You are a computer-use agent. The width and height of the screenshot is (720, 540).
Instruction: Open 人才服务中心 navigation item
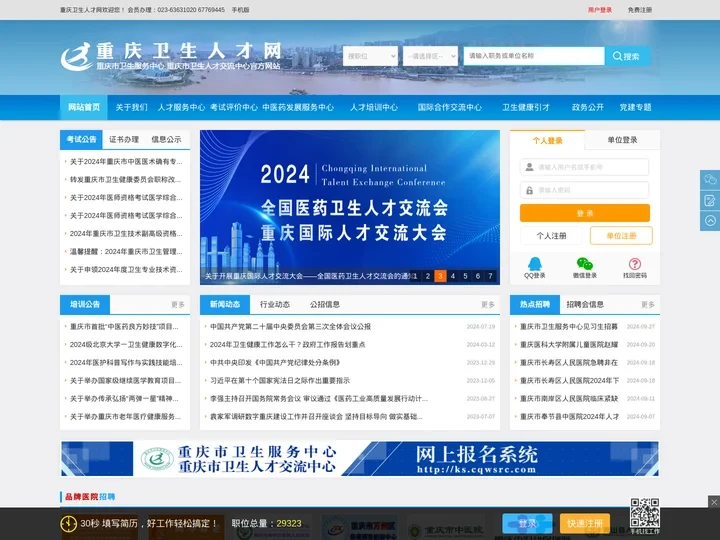[181, 107]
